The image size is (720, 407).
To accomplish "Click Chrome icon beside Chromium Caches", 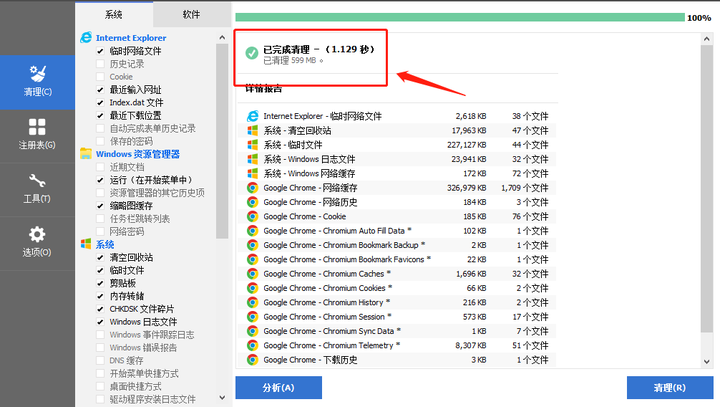I will pos(253,274).
